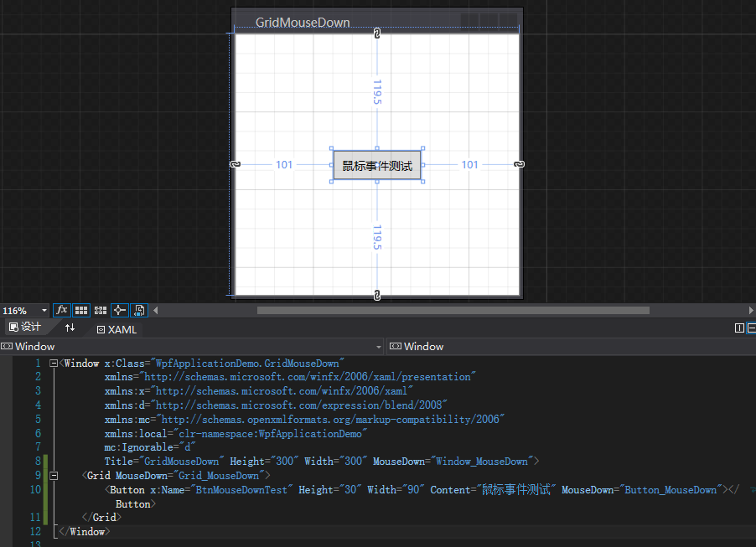Click the bottom-right resize handle of button
This screenshot has width=756, height=547.
(x=422, y=182)
